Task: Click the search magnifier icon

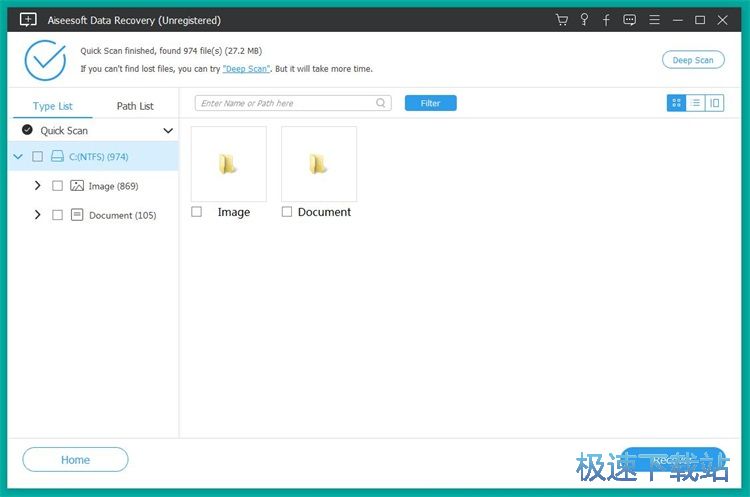Action: pos(381,103)
